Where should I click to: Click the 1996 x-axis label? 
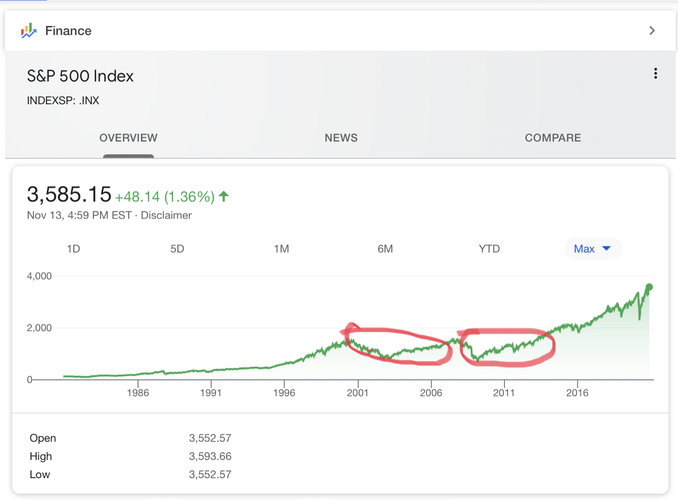284,393
